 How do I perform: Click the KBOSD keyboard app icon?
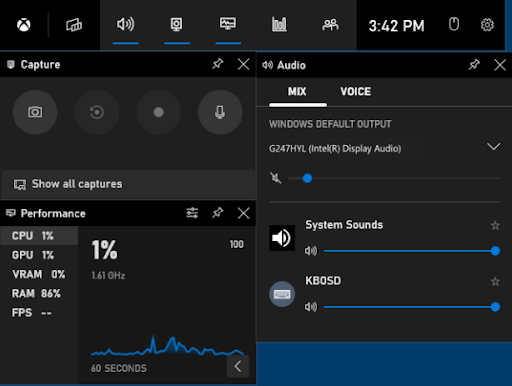point(282,294)
